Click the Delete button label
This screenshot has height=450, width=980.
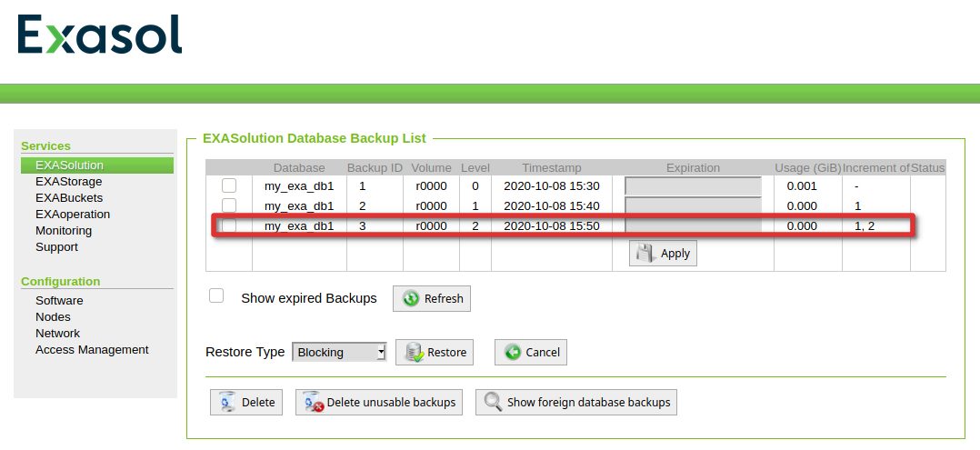tap(258, 402)
